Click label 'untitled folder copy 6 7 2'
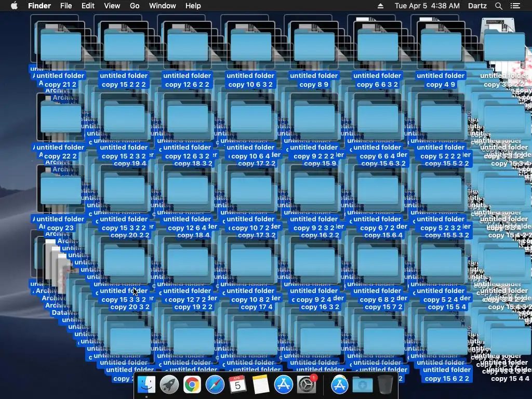 click(x=377, y=223)
